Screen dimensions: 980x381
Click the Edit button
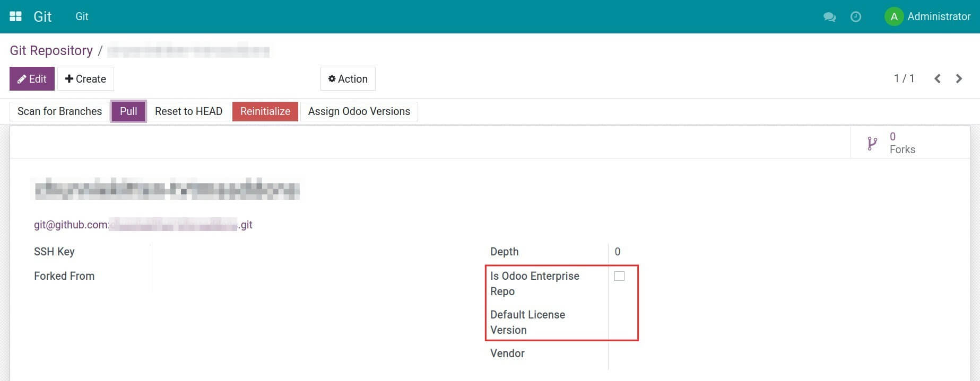pos(32,79)
